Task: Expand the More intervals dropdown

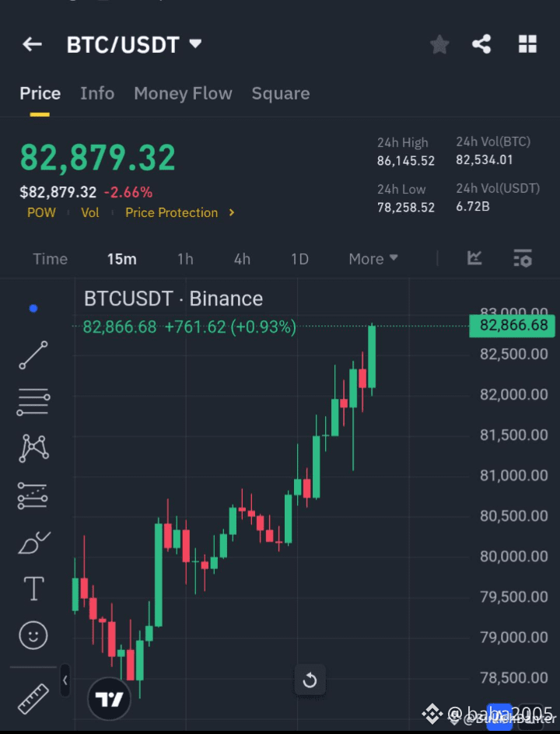Action: (373, 259)
